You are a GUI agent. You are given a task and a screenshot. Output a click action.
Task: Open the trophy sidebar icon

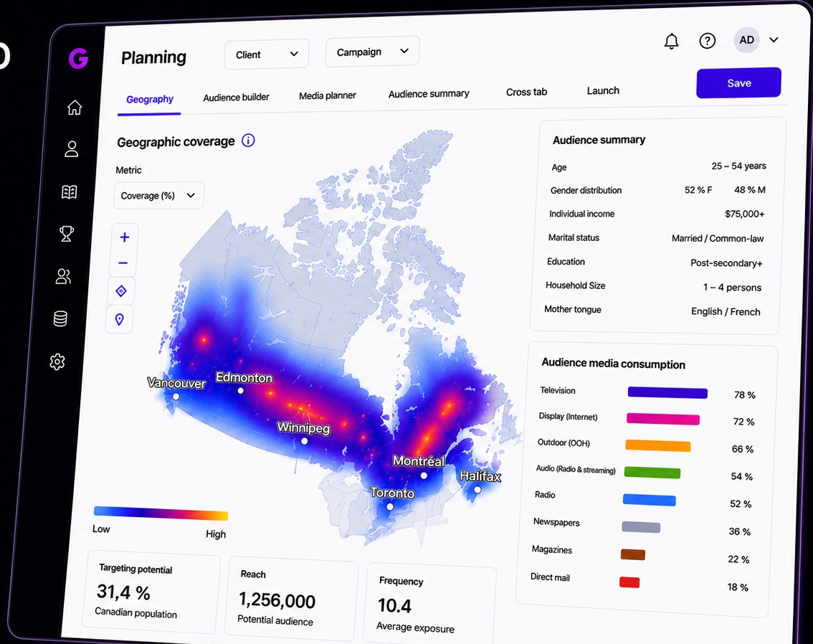(x=67, y=234)
